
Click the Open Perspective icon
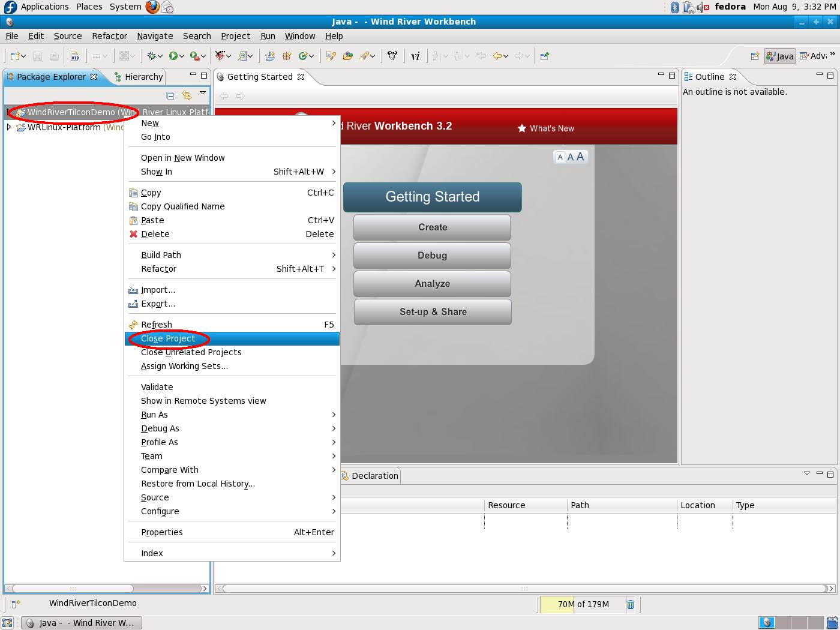755,56
